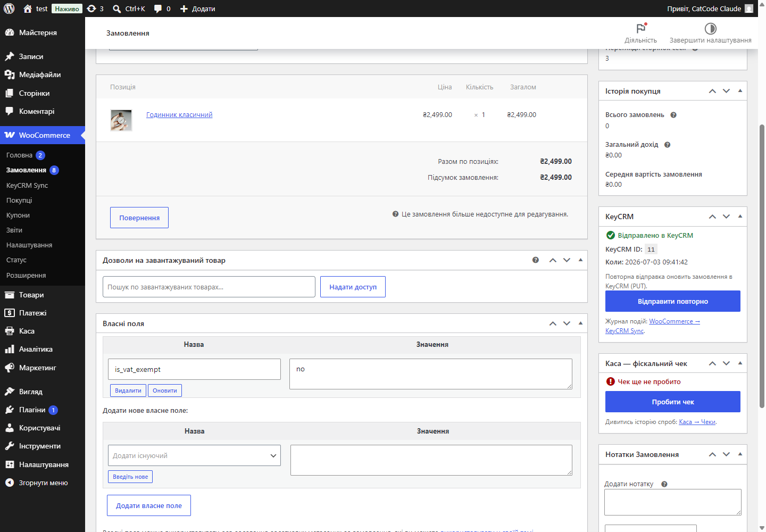Click help icon beside Додати нотатку
Screen dimensions: 766x532
(664, 484)
